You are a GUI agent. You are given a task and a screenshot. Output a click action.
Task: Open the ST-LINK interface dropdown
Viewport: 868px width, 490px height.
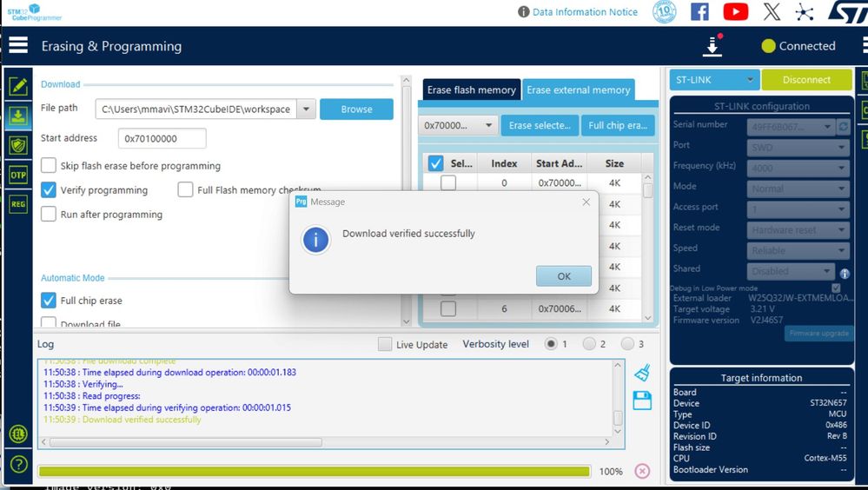point(715,80)
